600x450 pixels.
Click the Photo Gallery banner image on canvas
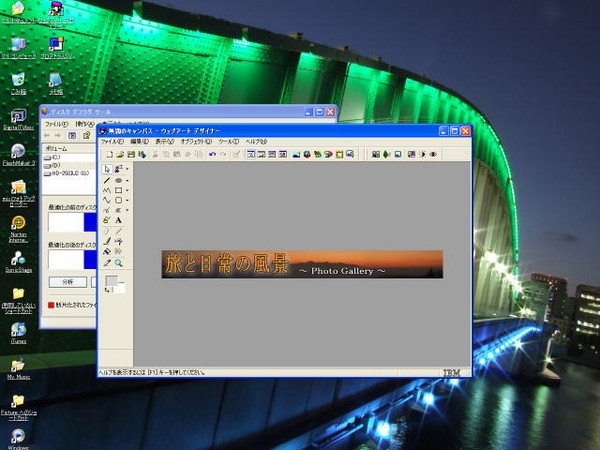tap(302, 264)
